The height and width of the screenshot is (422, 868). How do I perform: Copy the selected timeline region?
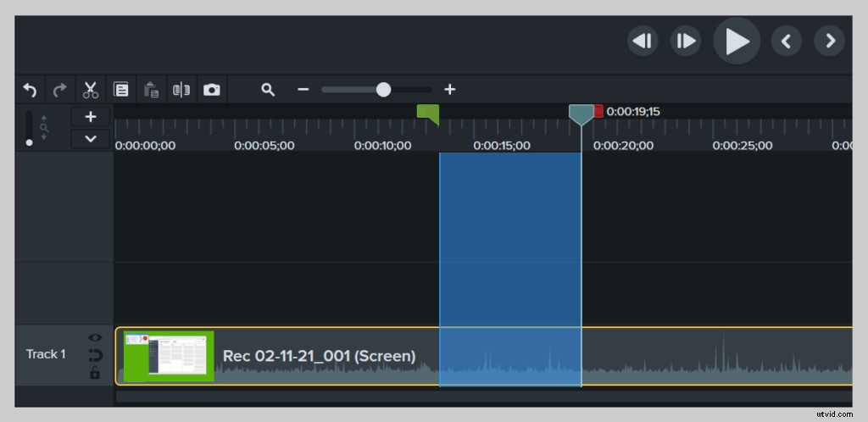(121, 89)
